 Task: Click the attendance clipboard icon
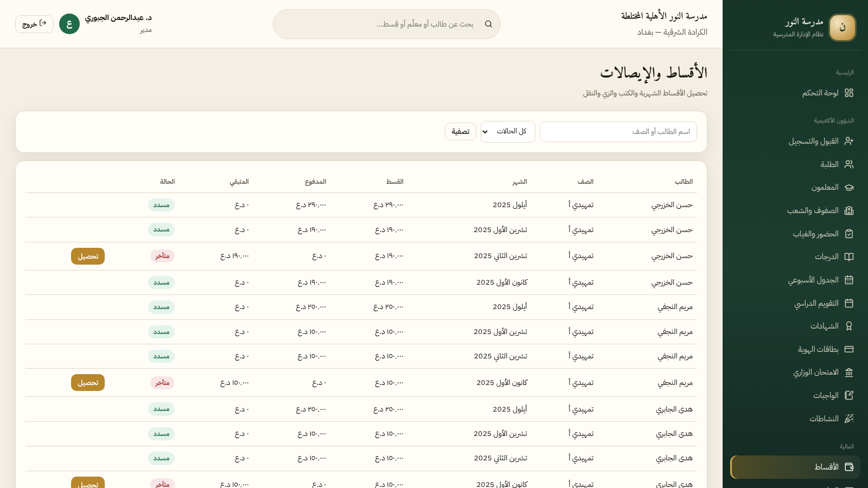tap(849, 234)
